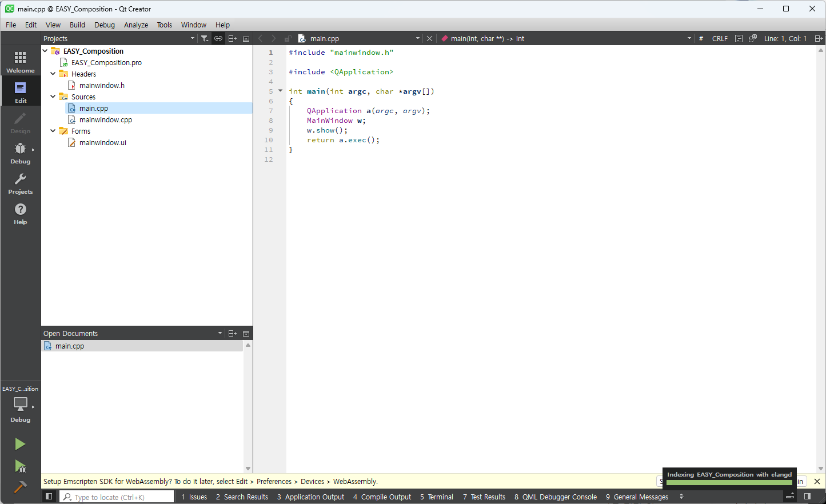Switch to Edit mode
The width and height of the screenshot is (826, 504).
click(x=21, y=91)
